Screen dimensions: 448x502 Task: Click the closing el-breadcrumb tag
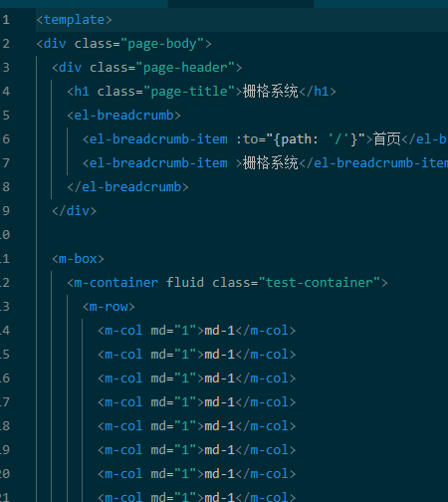[x=127, y=187]
